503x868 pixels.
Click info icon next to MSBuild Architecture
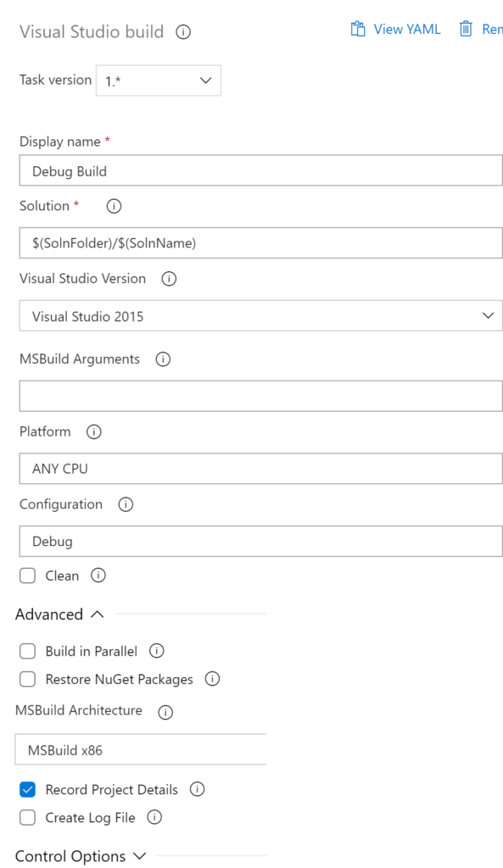(x=165, y=712)
